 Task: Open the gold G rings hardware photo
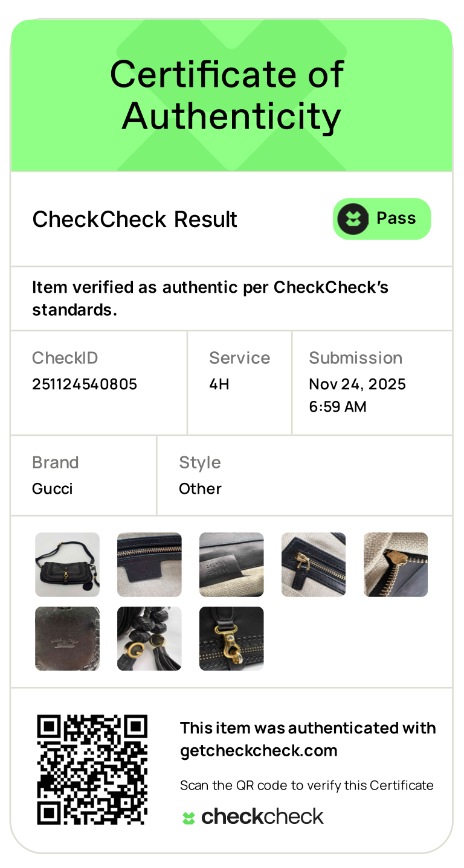[x=149, y=639]
